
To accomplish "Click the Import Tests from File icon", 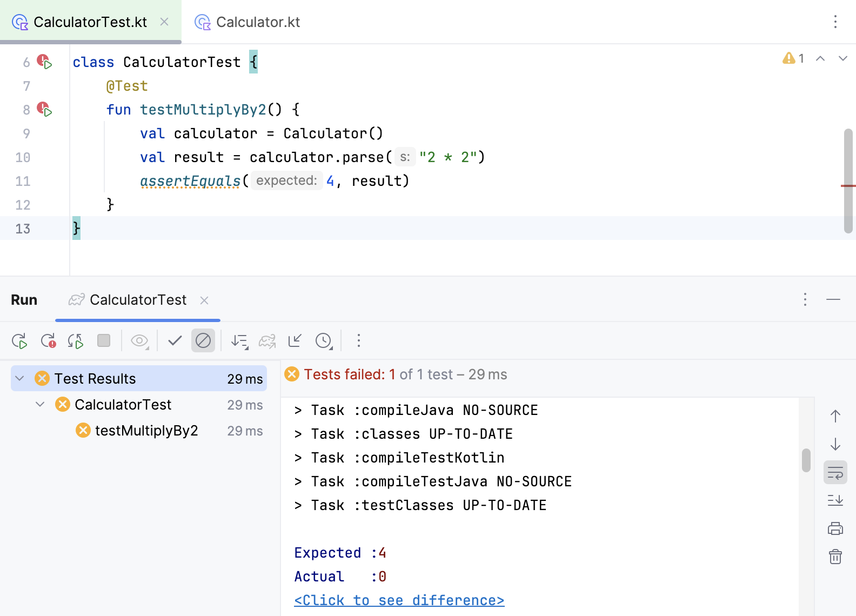I will tap(295, 340).
